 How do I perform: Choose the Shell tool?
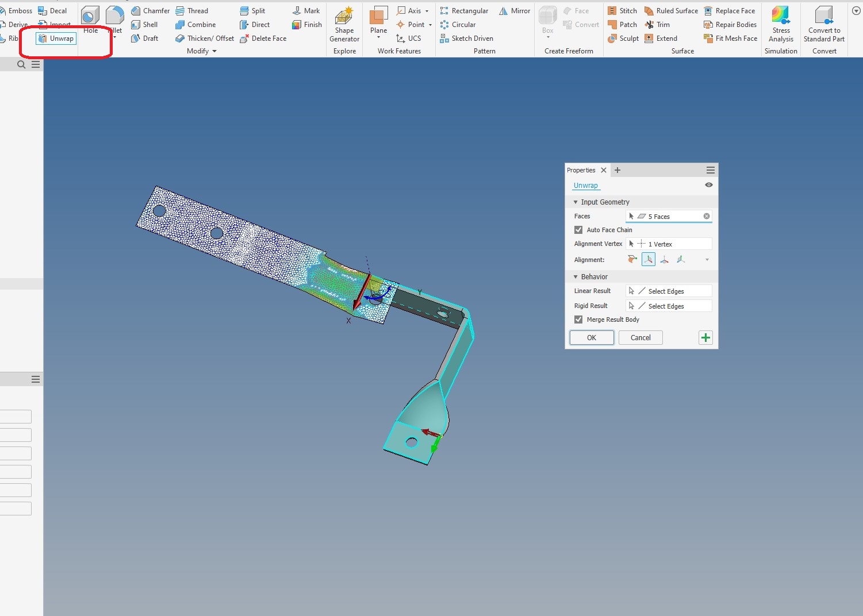tap(144, 25)
